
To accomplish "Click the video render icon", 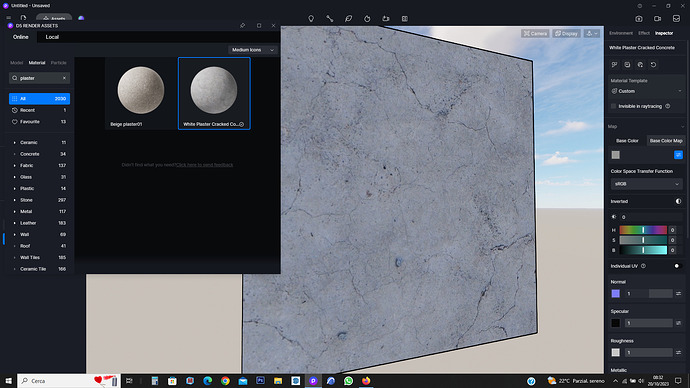I will pyautogui.click(x=657, y=18).
